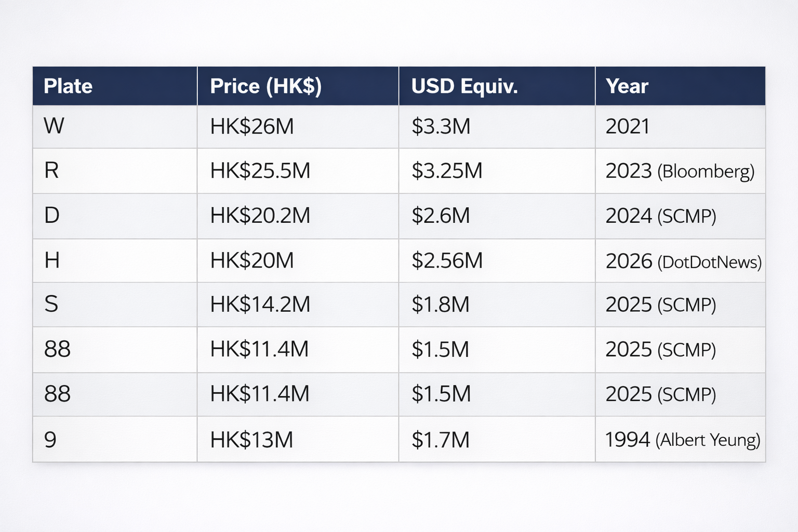Click the $3.25M USD value
This screenshot has height=532, width=798.
tap(447, 170)
